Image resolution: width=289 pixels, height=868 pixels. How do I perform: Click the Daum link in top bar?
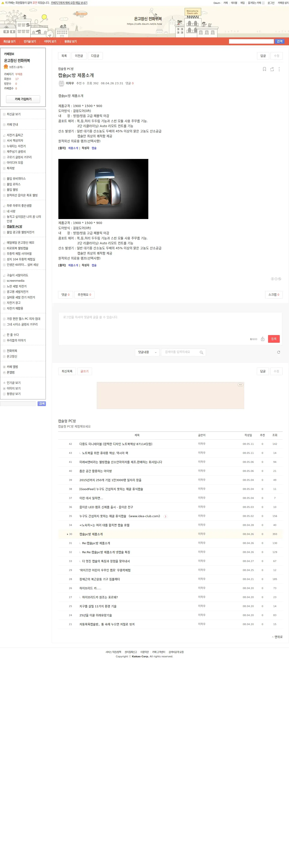pyautogui.click(x=217, y=3)
